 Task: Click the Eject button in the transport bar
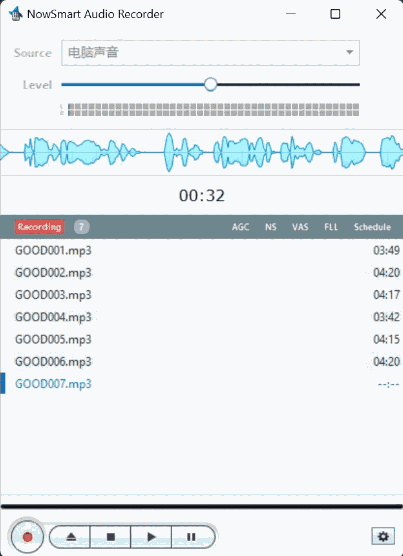[x=71, y=537]
